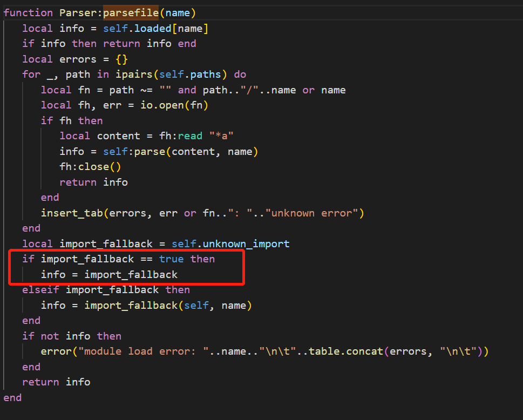Click the io.open(fn) call
The width and height of the screenshot is (523, 420).
tap(174, 105)
